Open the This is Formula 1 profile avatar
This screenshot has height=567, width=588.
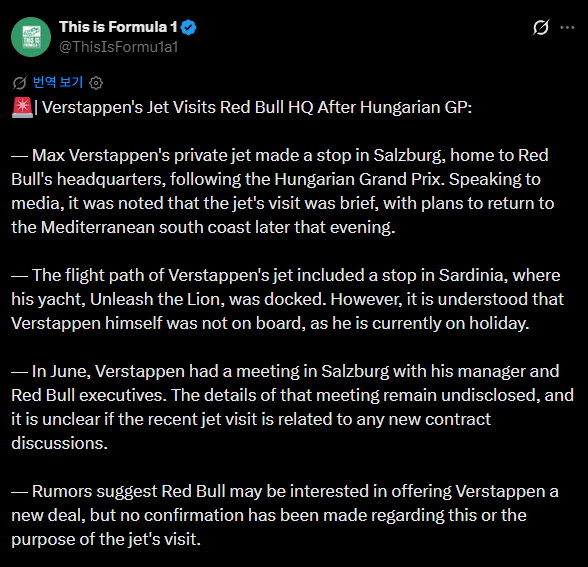(x=31, y=37)
